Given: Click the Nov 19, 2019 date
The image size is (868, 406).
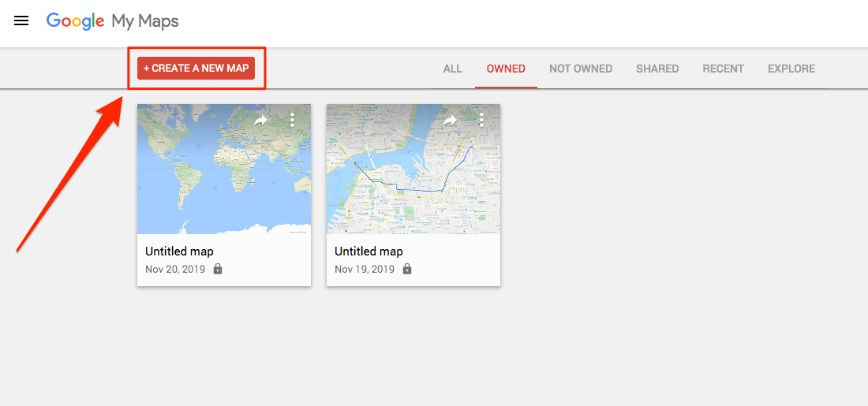Looking at the screenshot, I should 365,270.
